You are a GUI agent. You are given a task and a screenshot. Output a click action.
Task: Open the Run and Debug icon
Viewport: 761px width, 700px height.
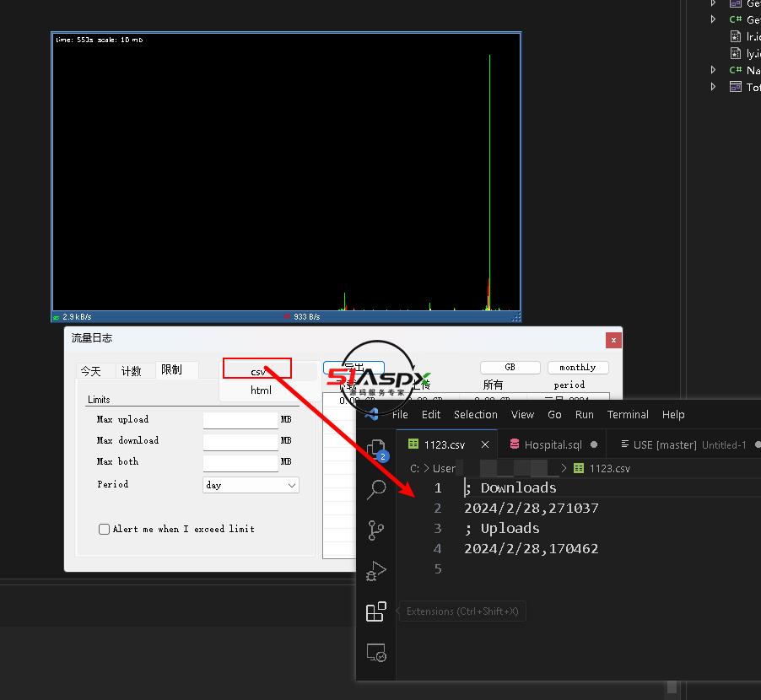(376, 572)
